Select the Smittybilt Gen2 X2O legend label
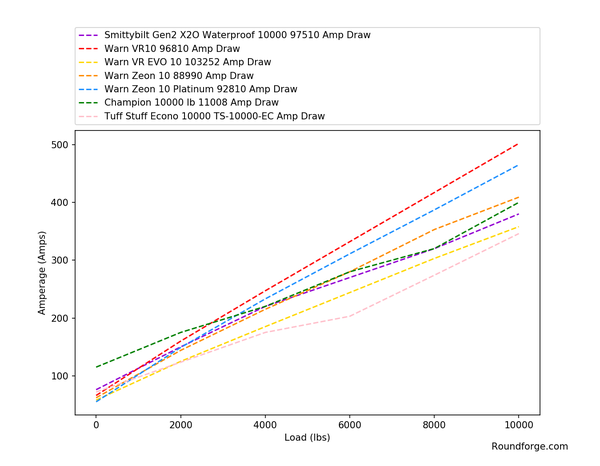The image size is (600, 466). [237, 35]
